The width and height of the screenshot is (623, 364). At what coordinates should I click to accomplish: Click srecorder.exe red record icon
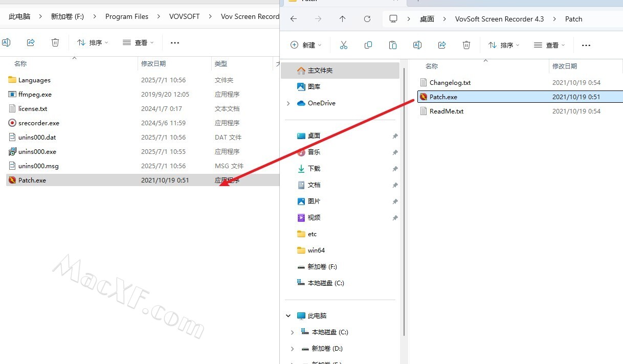13,123
